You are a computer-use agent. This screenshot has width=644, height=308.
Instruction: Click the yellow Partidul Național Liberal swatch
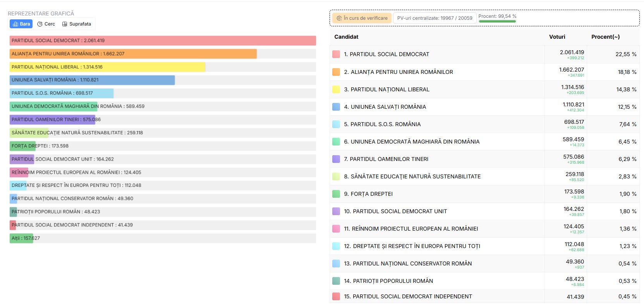(x=336, y=89)
